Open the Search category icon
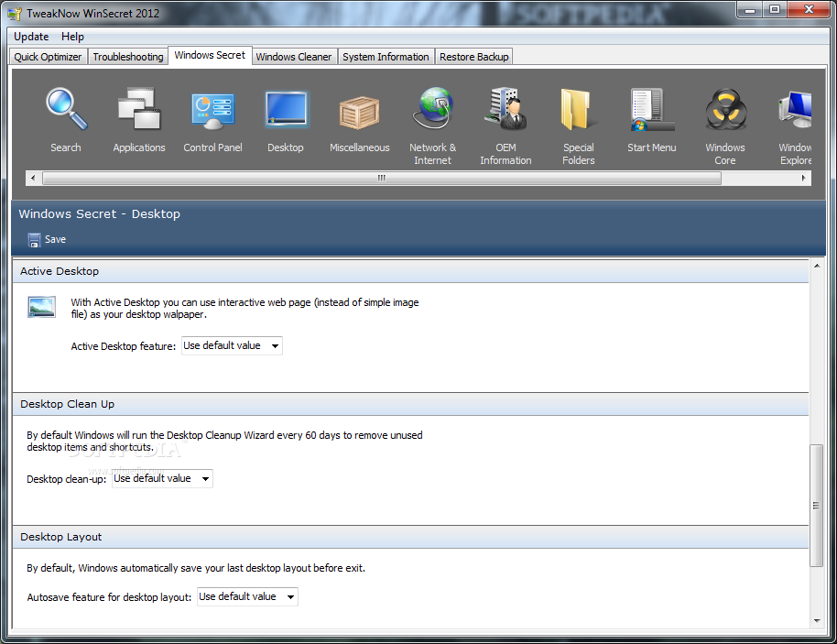 (66, 109)
